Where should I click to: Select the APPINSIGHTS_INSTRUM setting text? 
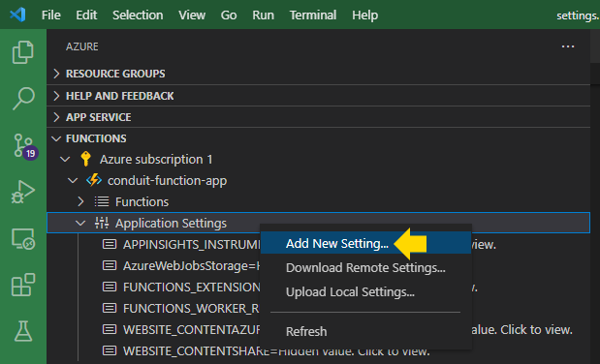(x=192, y=244)
